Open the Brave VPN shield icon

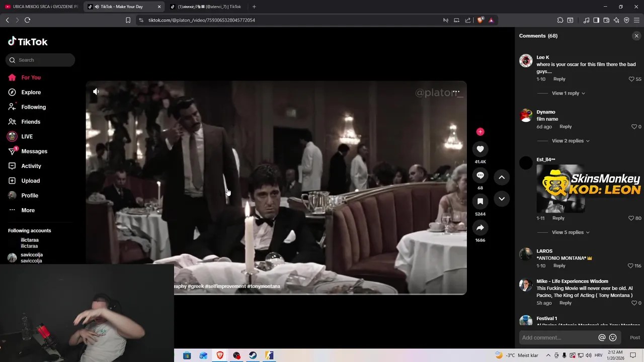pyautogui.click(x=626, y=20)
